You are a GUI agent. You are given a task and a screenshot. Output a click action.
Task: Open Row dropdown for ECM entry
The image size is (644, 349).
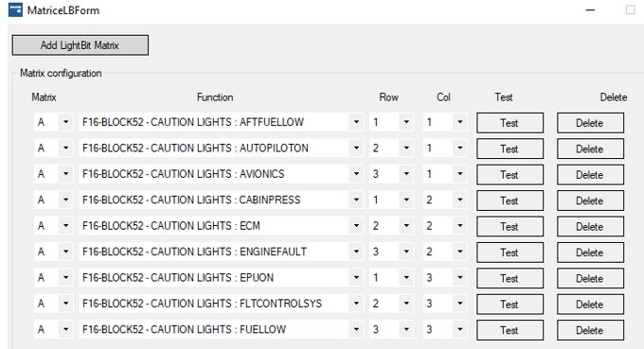click(406, 225)
